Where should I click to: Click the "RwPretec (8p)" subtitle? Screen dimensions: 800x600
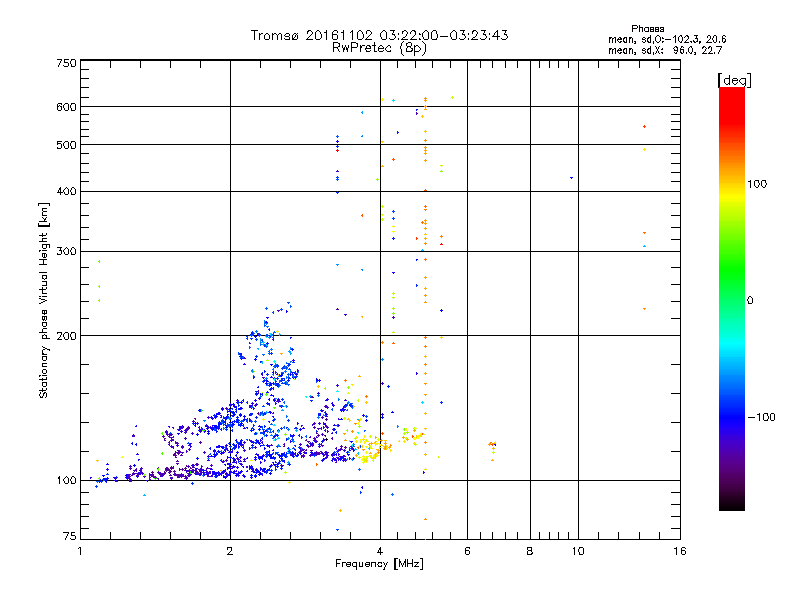379,48
